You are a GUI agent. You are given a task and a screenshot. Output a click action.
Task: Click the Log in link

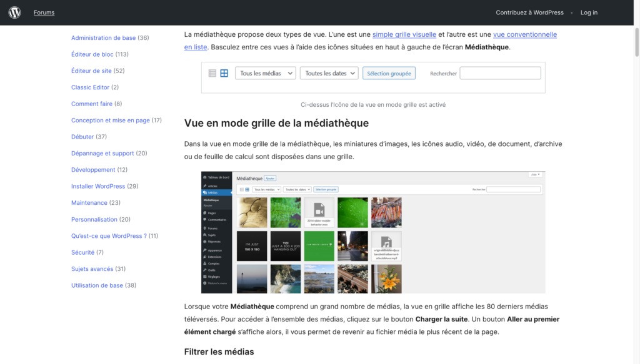(x=589, y=12)
